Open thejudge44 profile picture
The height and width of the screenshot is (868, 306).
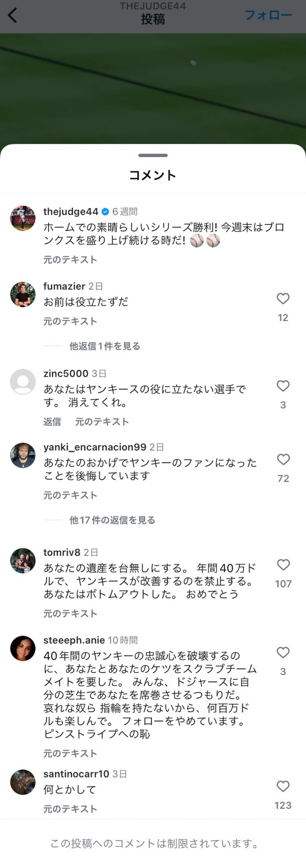point(23,218)
